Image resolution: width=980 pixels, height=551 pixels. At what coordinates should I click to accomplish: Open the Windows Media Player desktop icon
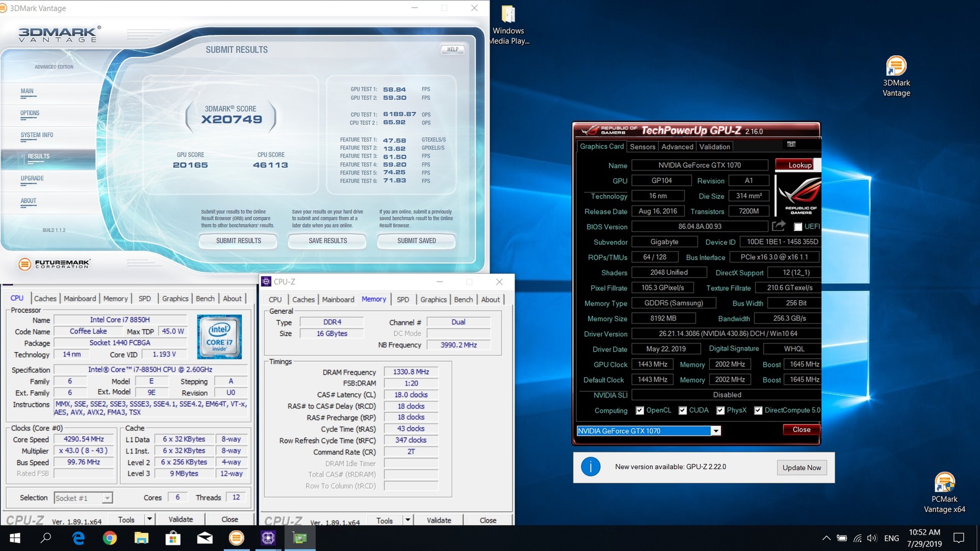point(509,25)
